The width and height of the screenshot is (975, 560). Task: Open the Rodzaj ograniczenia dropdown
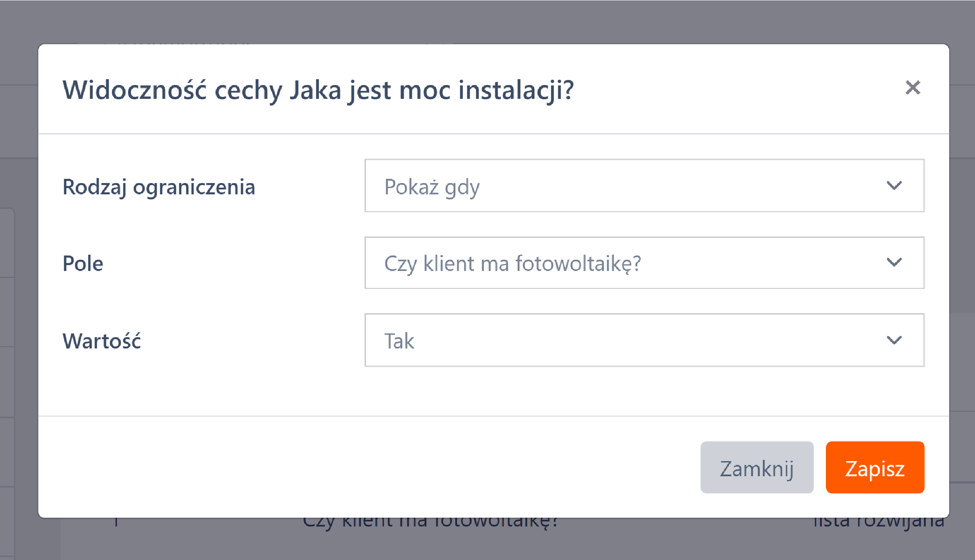[644, 186]
